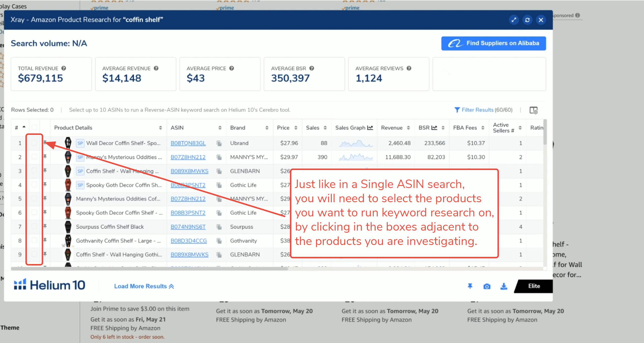Pin row 2 Manny's Mysterious Oddities

coord(45,157)
